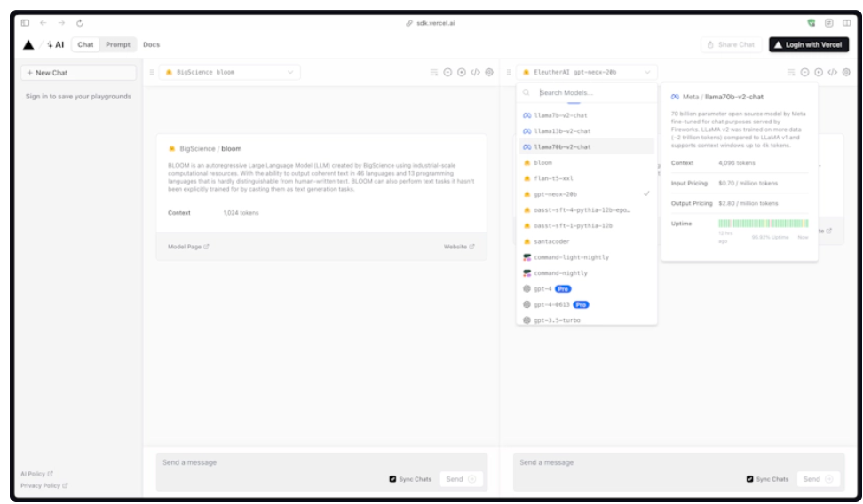Click the sdk.vercel.ai address bar

(x=431, y=23)
